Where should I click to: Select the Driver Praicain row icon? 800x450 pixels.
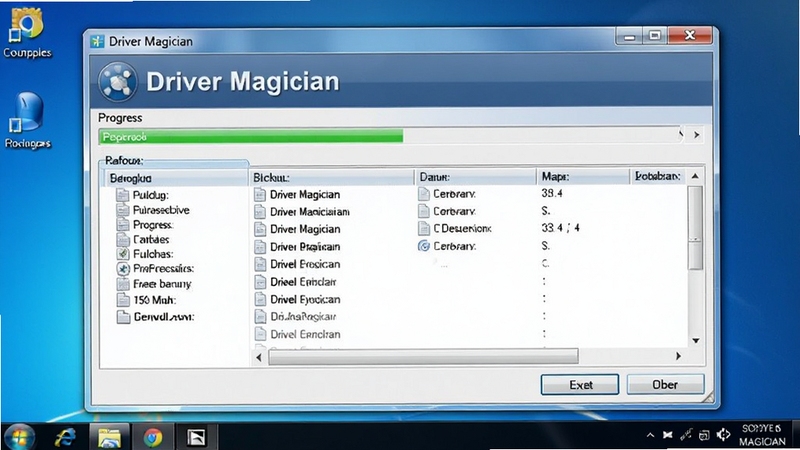tap(260, 247)
